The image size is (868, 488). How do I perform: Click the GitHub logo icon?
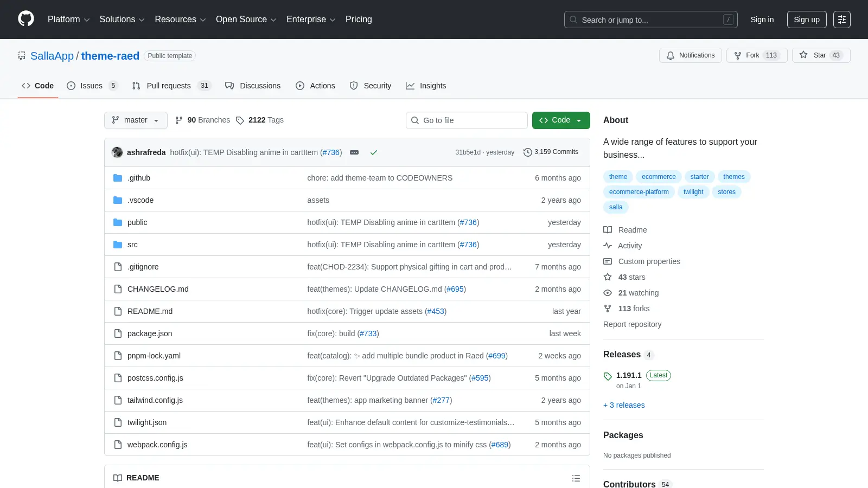pyautogui.click(x=26, y=19)
